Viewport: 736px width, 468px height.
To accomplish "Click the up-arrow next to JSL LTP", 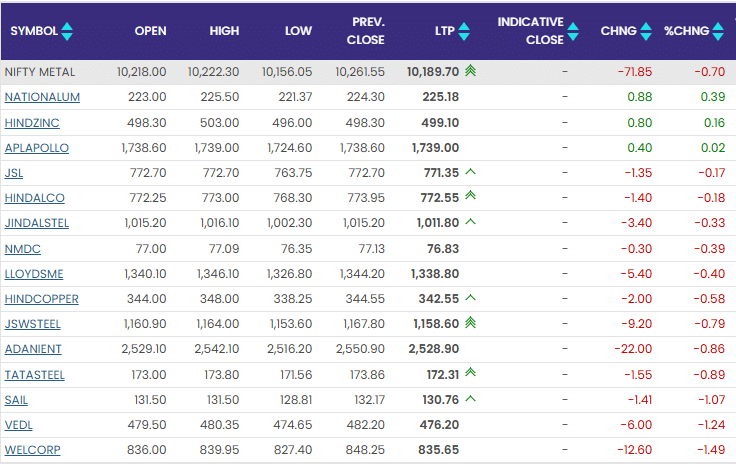I will click(470, 172).
